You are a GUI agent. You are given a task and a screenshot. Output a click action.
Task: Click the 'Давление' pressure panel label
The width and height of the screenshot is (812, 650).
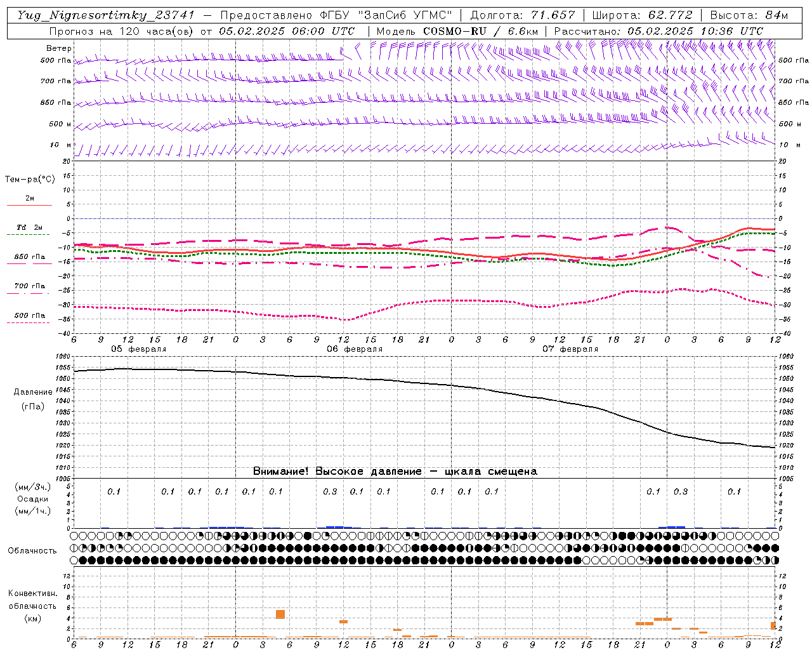33,392
